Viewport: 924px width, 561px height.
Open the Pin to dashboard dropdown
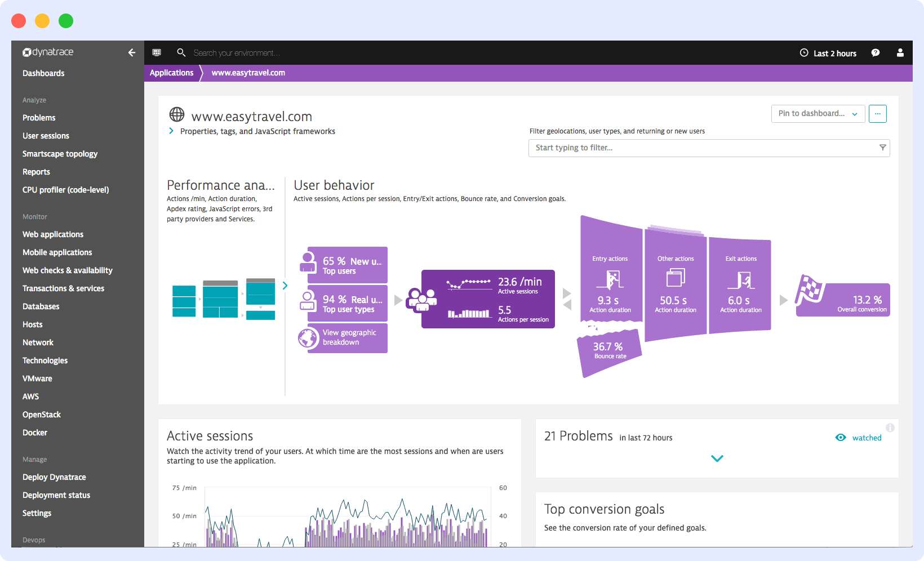click(x=818, y=113)
